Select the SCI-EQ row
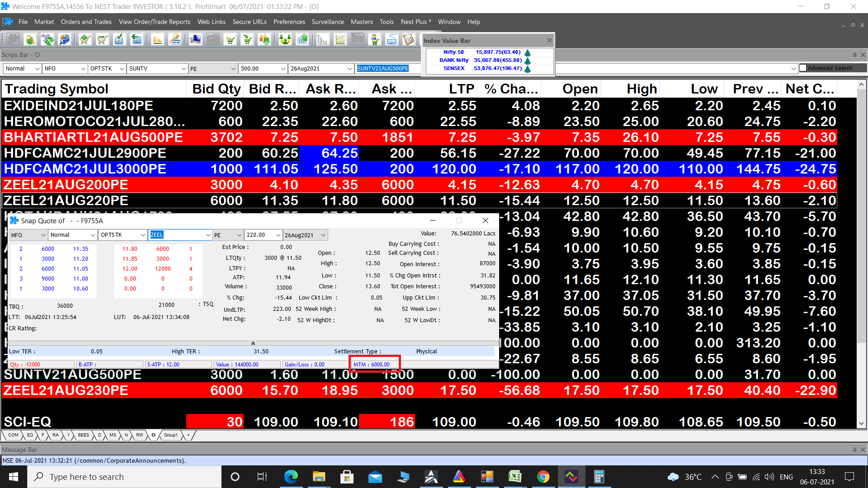 (420, 422)
